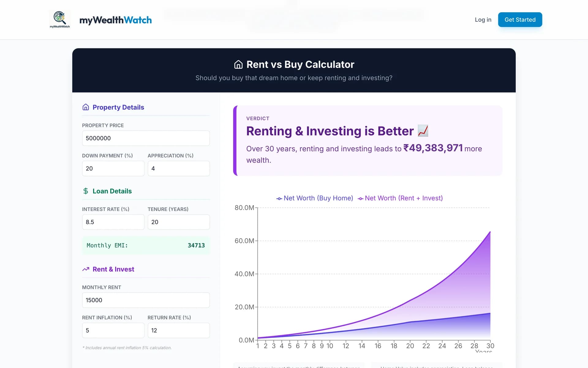588x368 pixels.
Task: Focus the Interest Rate (%) field
Action: (x=113, y=222)
